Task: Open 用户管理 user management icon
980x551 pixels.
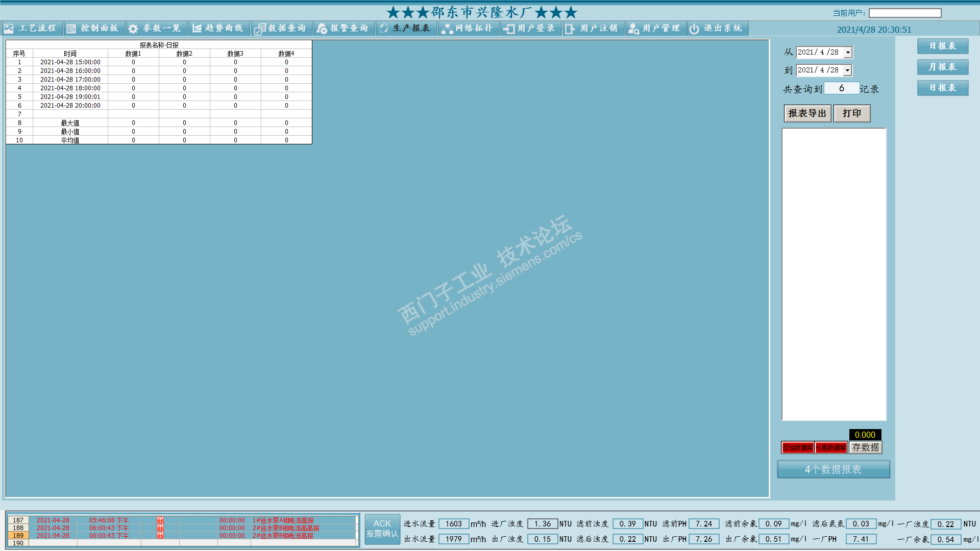Action: 633,29
